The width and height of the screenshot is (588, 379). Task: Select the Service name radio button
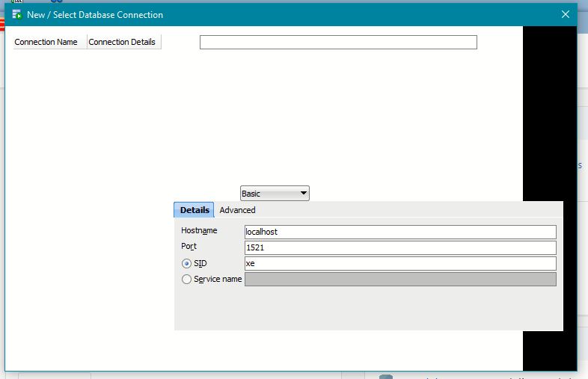(x=186, y=280)
